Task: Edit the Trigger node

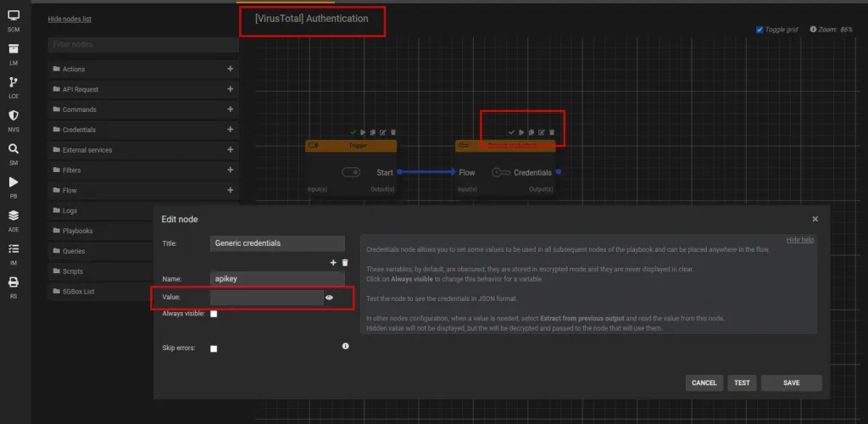Action: point(382,132)
